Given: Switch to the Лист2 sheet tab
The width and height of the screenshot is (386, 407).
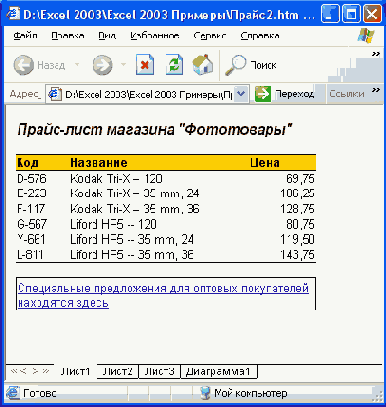Looking at the screenshot, I should (x=117, y=371).
